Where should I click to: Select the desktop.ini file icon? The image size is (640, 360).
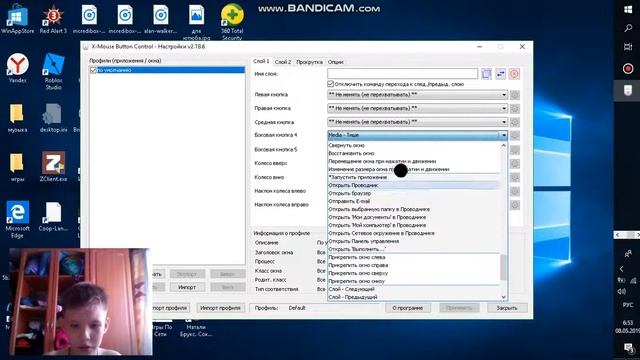pos(53,118)
